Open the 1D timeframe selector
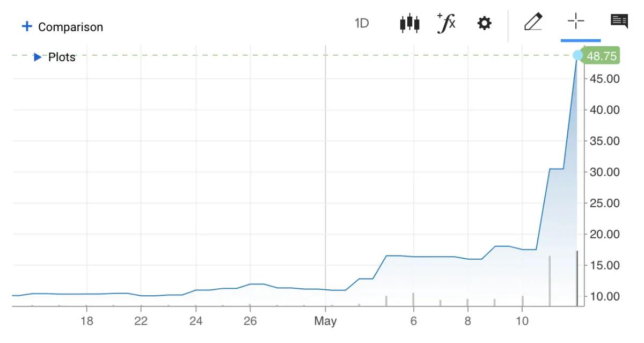Image resolution: width=644 pixels, height=343 pixels. (362, 23)
